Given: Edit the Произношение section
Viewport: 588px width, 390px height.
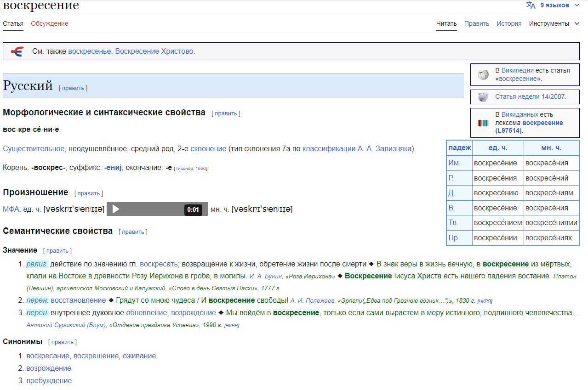Looking at the screenshot, I should (x=89, y=193).
